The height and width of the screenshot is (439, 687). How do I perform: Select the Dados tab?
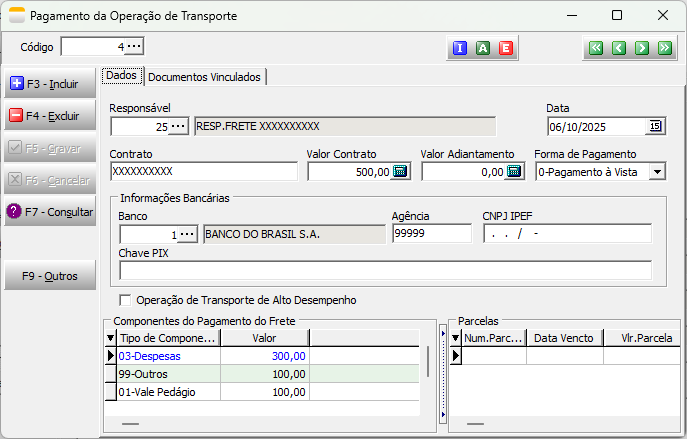(x=122, y=76)
